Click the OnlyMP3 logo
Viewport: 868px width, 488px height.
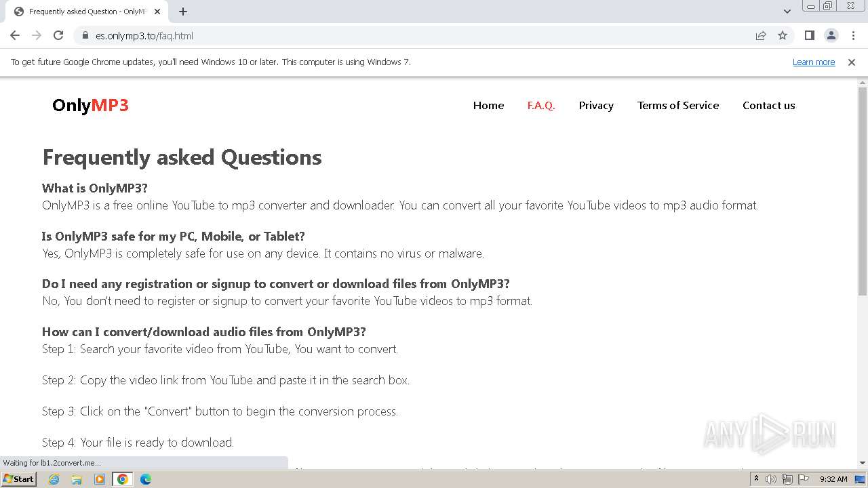(x=90, y=105)
